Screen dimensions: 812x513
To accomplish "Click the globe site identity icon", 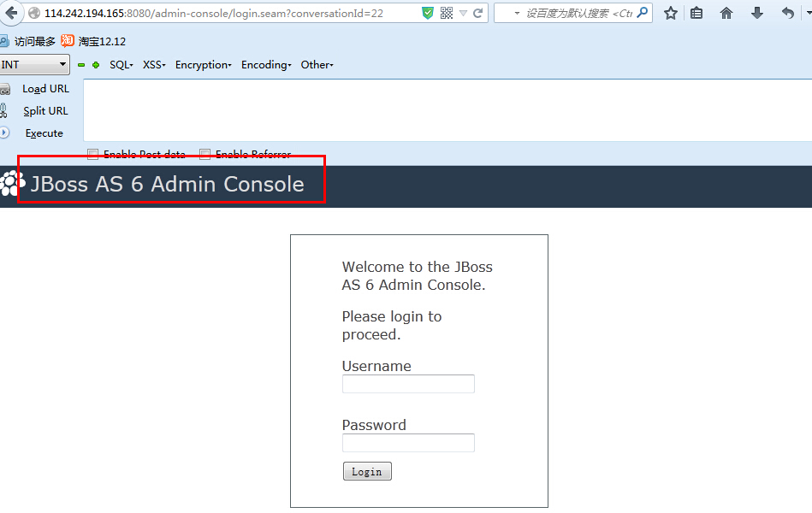I will click(34, 13).
